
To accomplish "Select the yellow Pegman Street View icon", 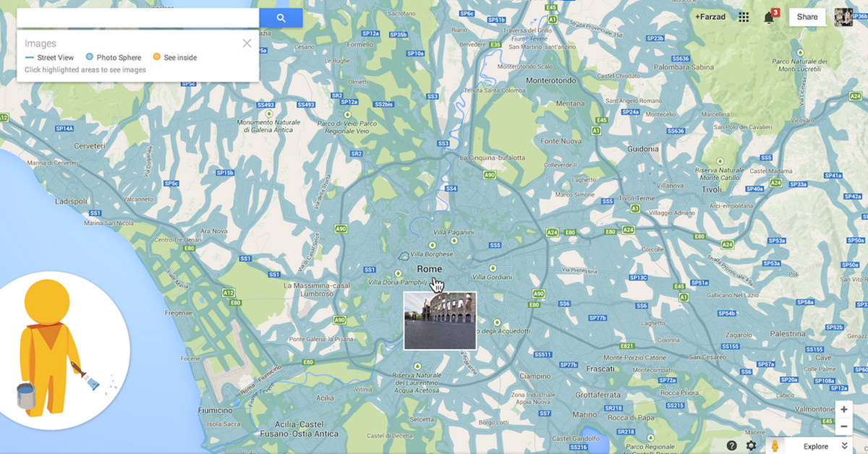I will tap(775, 446).
